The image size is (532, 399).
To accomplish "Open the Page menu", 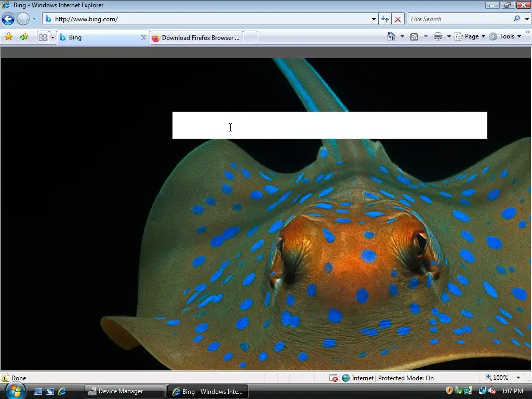I will tap(470, 36).
